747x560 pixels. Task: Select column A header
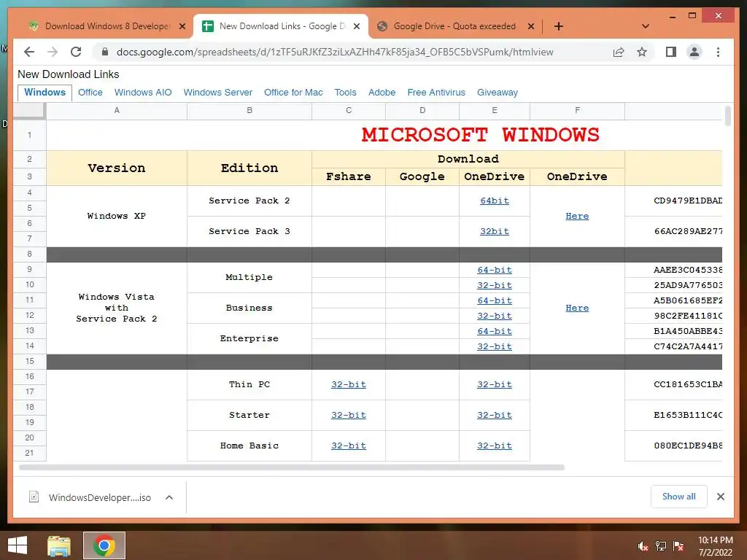tap(117, 111)
